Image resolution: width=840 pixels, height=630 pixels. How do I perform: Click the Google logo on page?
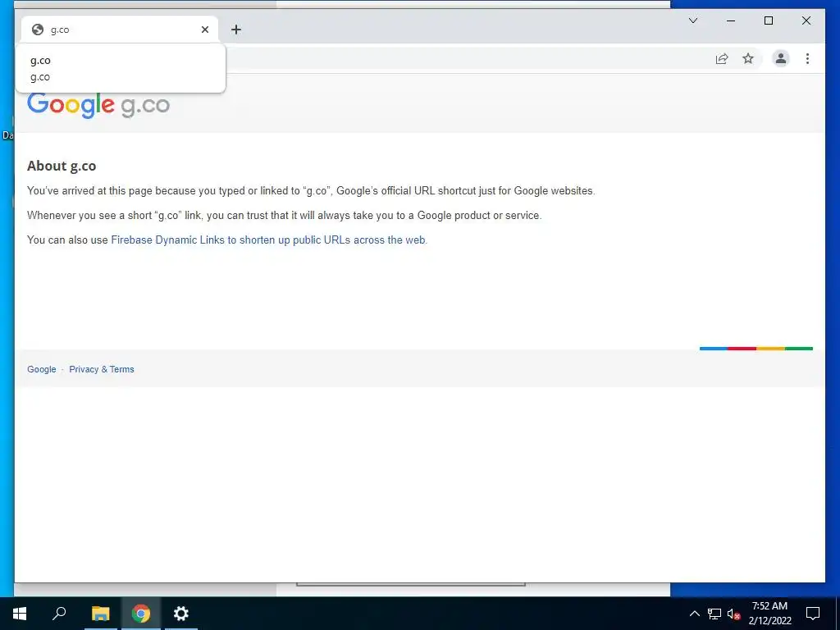(x=71, y=104)
